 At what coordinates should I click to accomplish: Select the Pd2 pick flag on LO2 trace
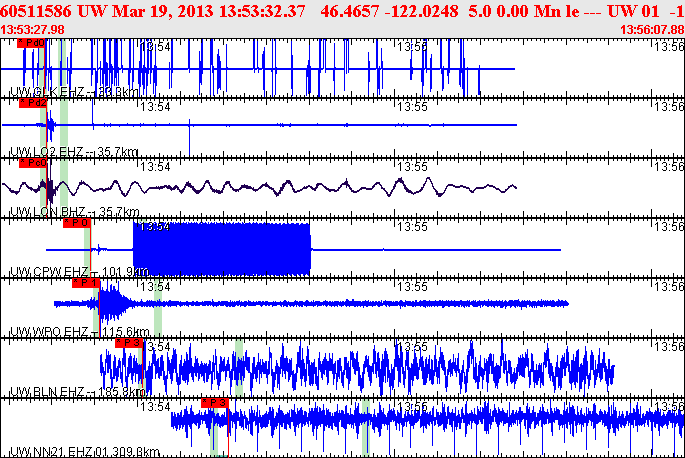33,103
